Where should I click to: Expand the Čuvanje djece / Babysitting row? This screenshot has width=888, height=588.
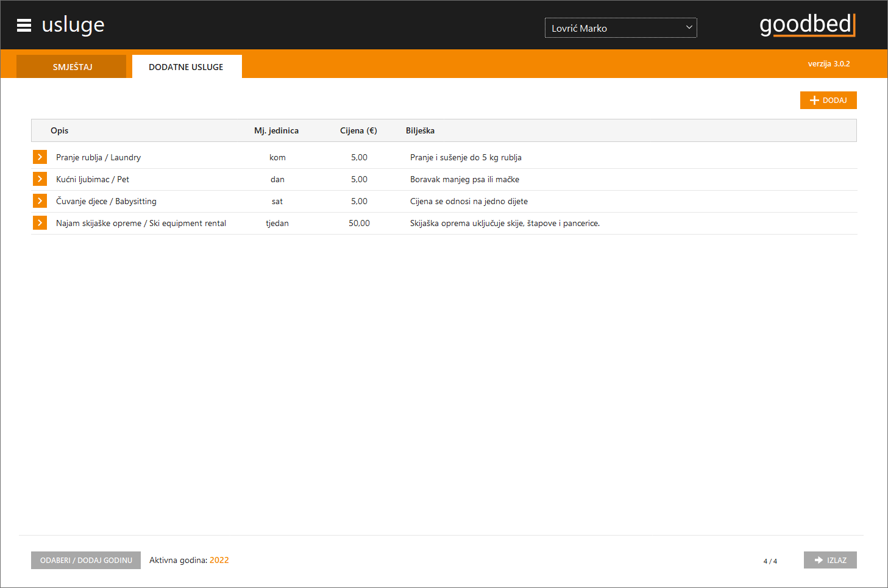click(40, 201)
